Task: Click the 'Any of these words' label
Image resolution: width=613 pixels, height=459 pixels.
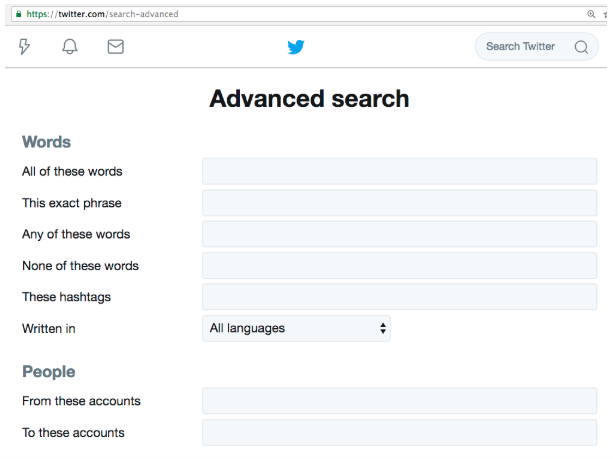Action: [x=76, y=234]
